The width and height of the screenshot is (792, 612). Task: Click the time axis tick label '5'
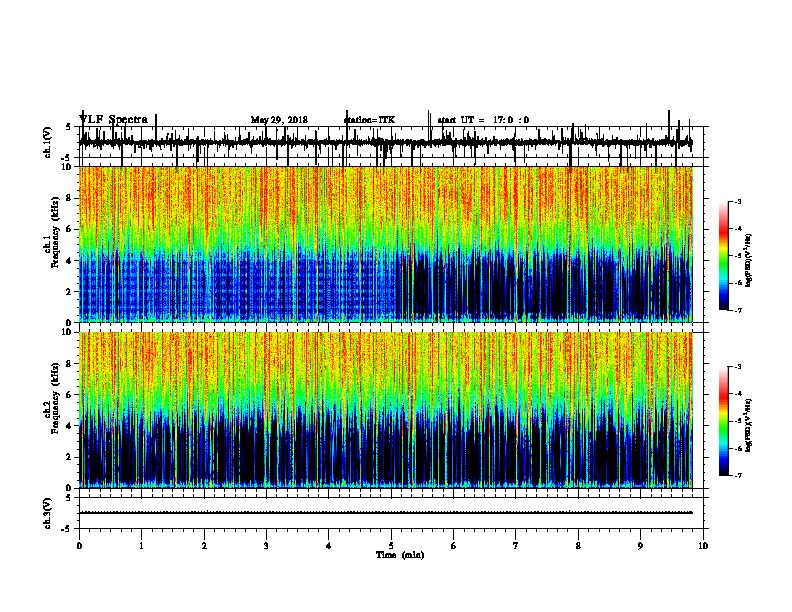391,545
